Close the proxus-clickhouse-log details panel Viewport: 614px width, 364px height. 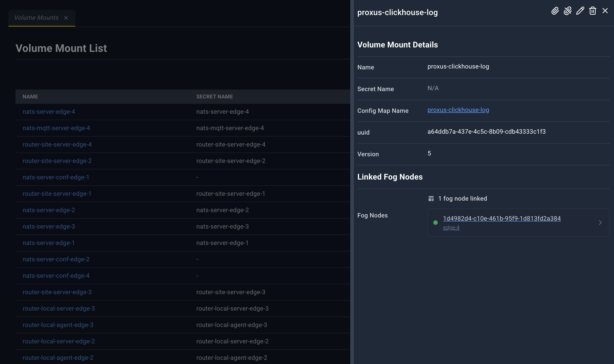click(605, 11)
